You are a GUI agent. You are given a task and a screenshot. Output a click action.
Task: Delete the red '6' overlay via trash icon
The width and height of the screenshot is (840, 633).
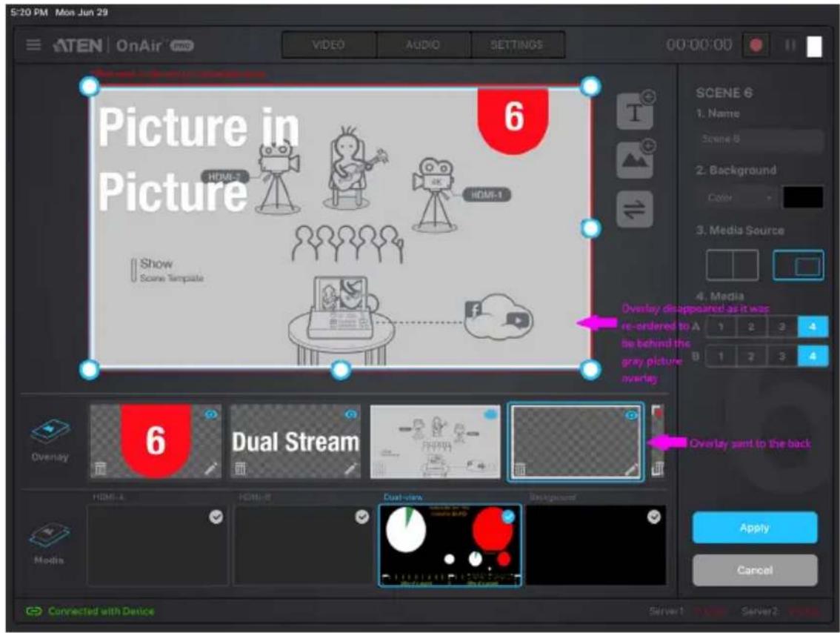click(100, 468)
